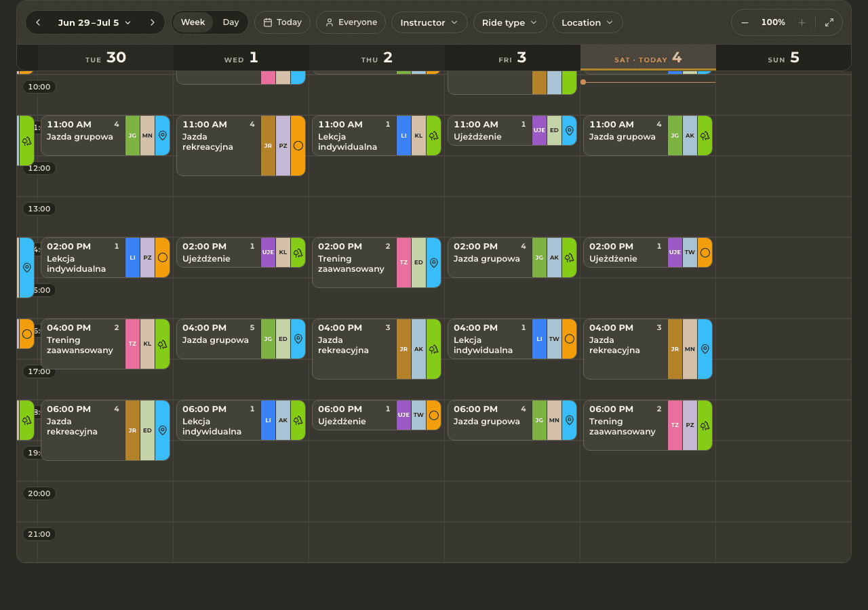The height and width of the screenshot is (610, 868).
Task: Go to the previous week with left arrow
Action: click(x=38, y=22)
